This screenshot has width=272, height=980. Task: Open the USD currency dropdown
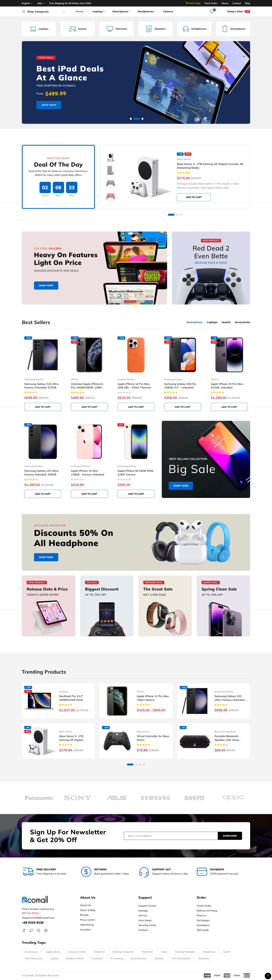click(41, 3)
